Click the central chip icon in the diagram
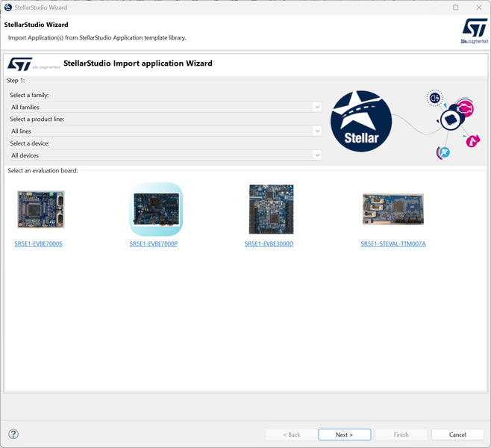 pyautogui.click(x=450, y=119)
